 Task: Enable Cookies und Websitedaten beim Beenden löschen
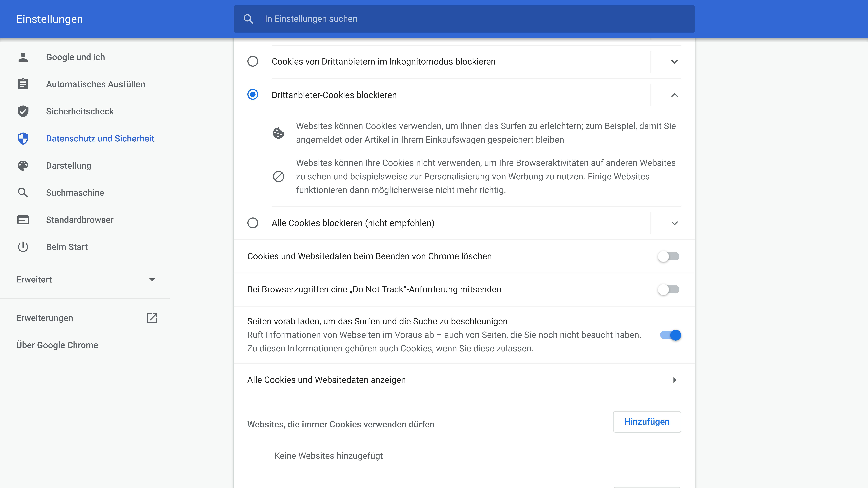pyautogui.click(x=669, y=256)
